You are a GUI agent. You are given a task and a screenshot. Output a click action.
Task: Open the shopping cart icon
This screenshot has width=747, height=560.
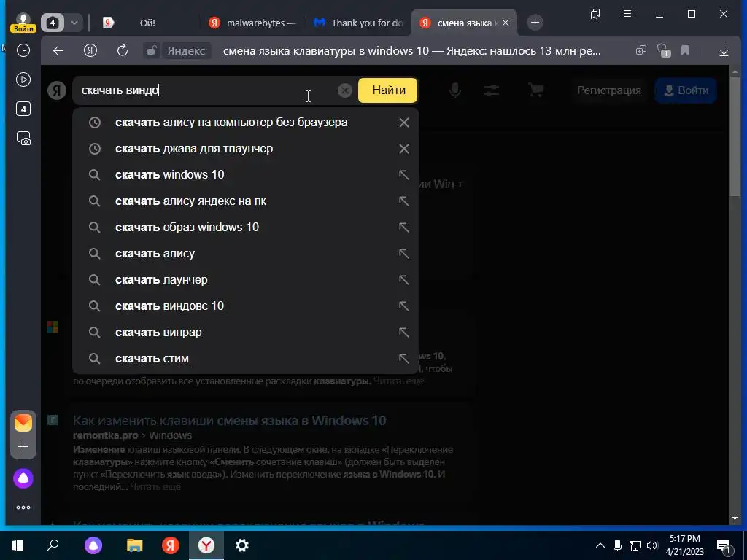click(x=536, y=90)
